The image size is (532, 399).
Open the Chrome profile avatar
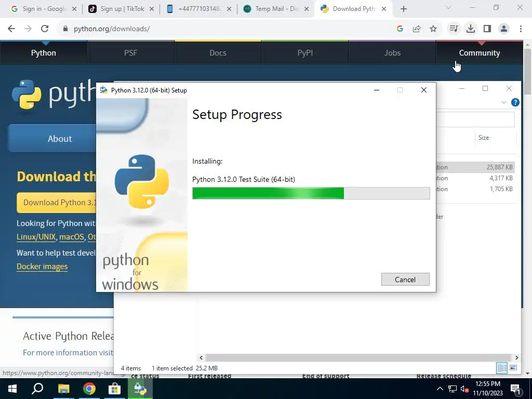(504, 29)
